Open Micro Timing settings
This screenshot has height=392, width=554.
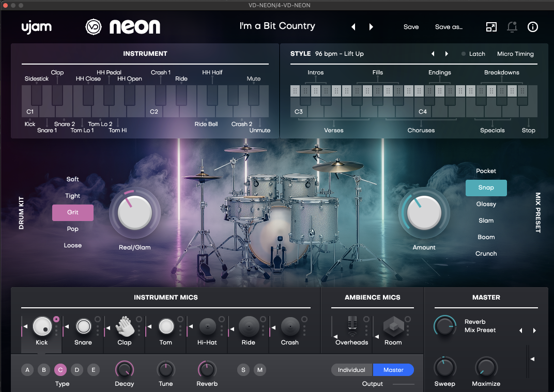(x=515, y=54)
